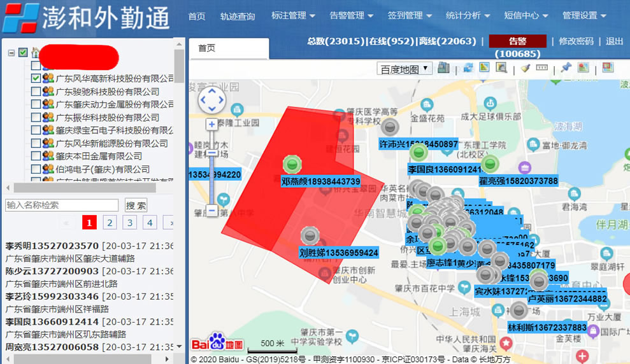Viewport: 630px width, 364px height.
Task: Go to page 4 of the list
Action: (x=150, y=222)
